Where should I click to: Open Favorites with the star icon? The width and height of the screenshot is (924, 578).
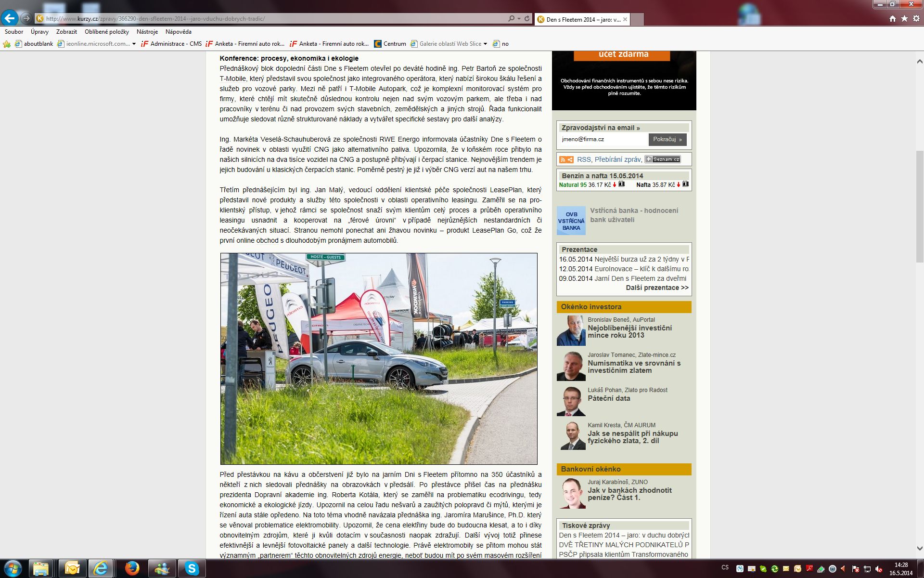pyautogui.click(x=904, y=19)
